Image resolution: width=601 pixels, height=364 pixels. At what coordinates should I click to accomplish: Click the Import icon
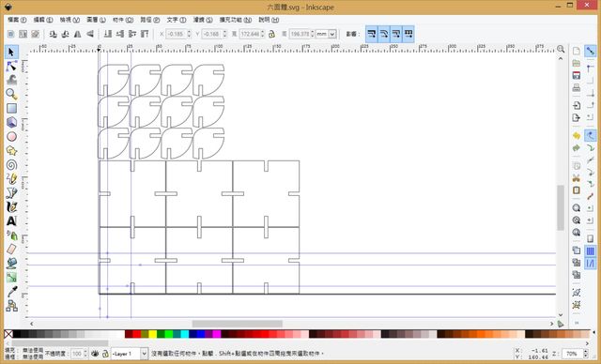pyautogui.click(x=576, y=105)
